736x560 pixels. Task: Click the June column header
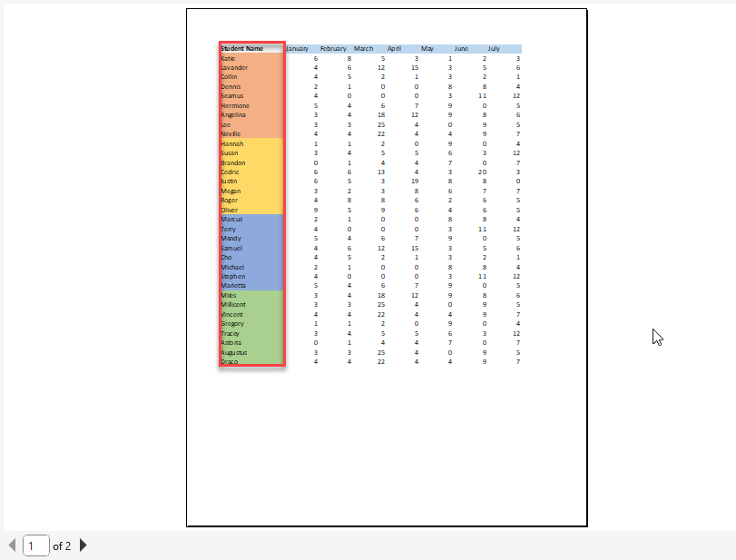(x=461, y=48)
